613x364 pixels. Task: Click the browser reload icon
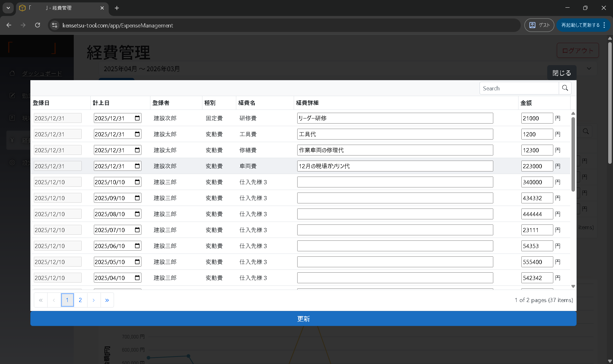(38, 25)
